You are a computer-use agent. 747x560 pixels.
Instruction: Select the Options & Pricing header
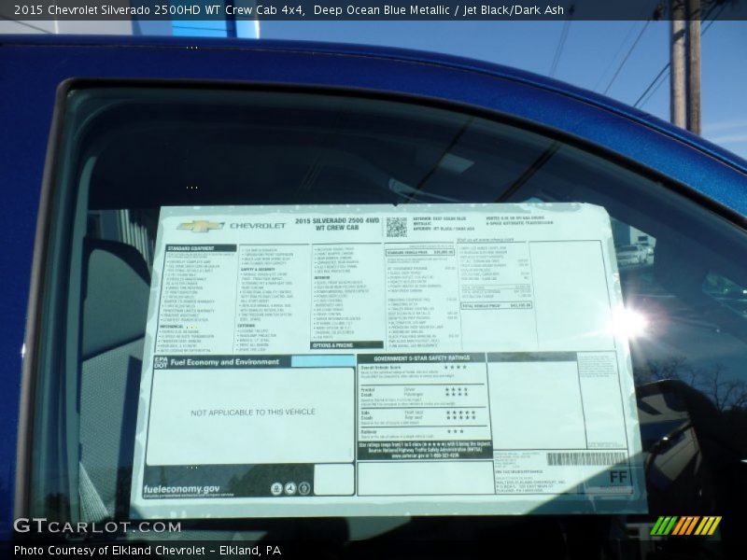[x=332, y=344]
